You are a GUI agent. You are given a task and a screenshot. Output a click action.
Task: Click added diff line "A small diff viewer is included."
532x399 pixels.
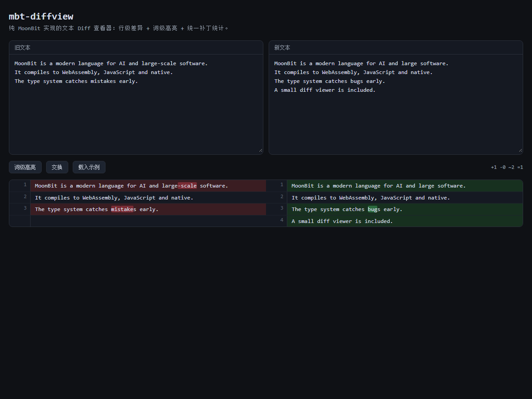pyautogui.click(x=405, y=221)
